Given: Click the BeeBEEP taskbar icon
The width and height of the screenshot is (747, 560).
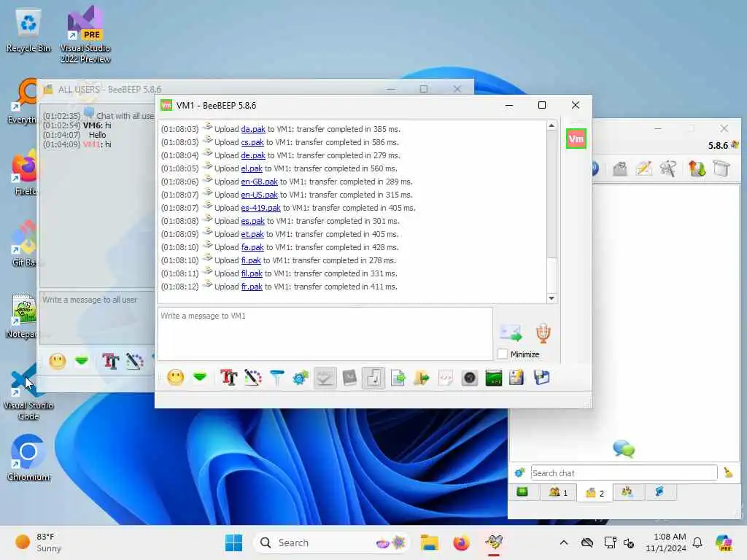Looking at the screenshot, I should pyautogui.click(x=494, y=542).
